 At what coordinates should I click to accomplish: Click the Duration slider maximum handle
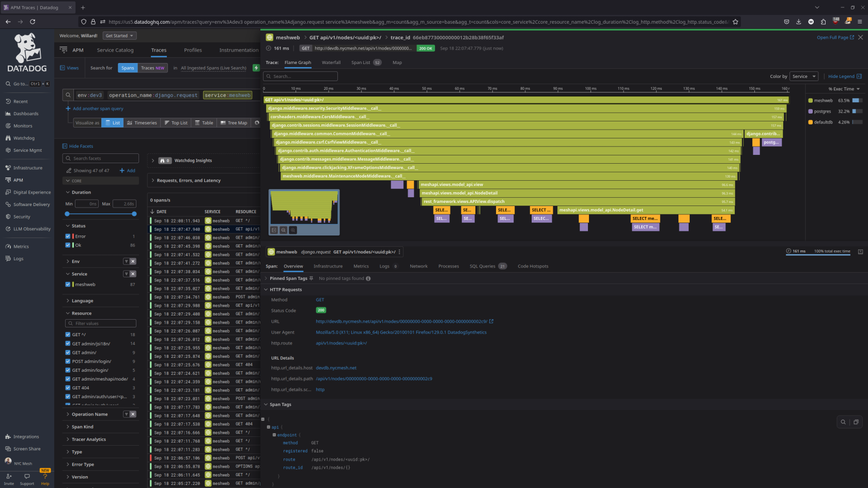point(134,214)
